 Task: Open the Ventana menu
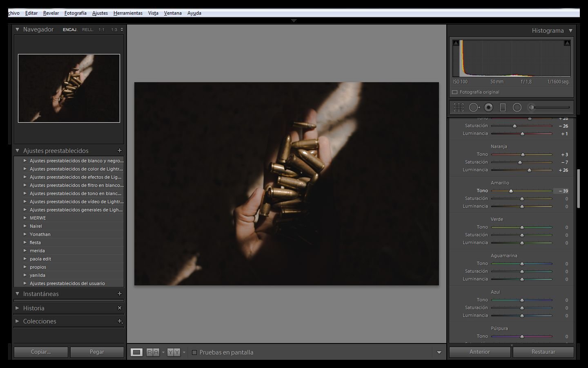[x=173, y=13]
